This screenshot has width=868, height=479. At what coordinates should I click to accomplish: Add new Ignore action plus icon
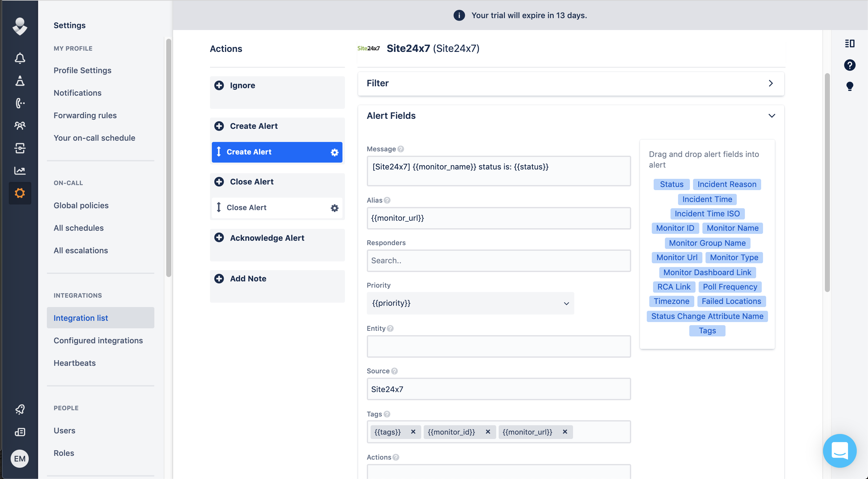pyautogui.click(x=219, y=85)
